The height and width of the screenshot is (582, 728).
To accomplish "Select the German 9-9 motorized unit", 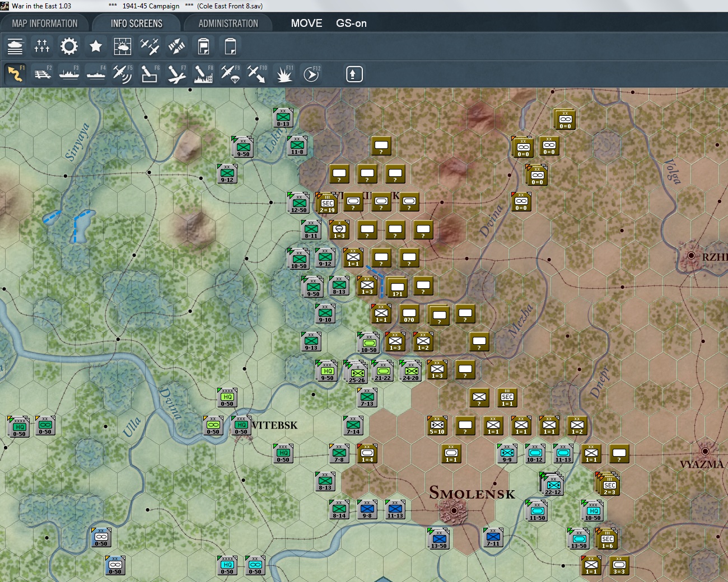I will point(507,453).
